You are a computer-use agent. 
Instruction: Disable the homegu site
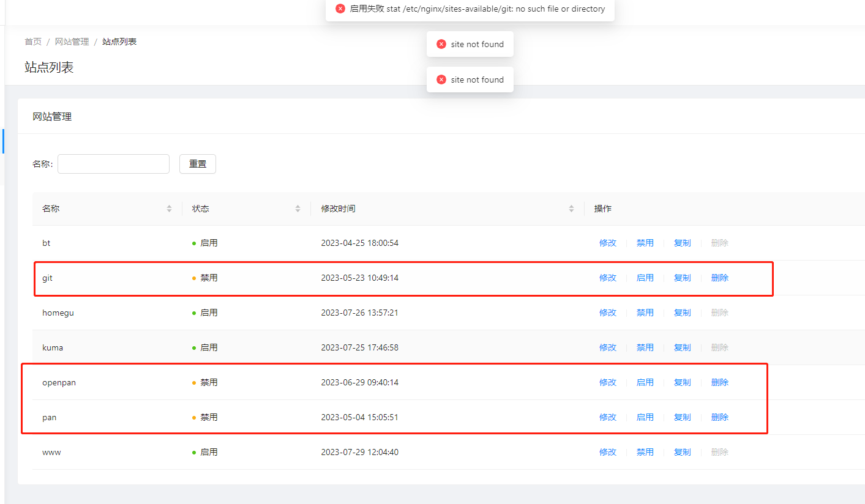click(645, 312)
